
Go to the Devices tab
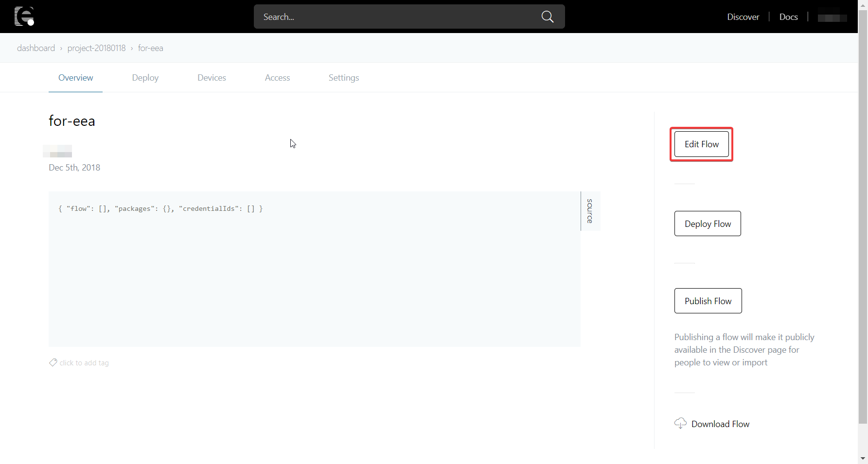(212, 78)
